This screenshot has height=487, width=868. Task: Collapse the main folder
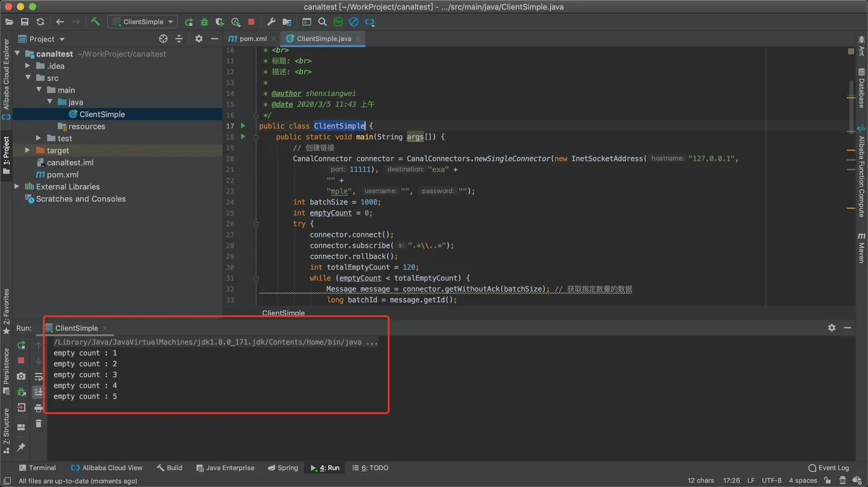[x=39, y=90]
